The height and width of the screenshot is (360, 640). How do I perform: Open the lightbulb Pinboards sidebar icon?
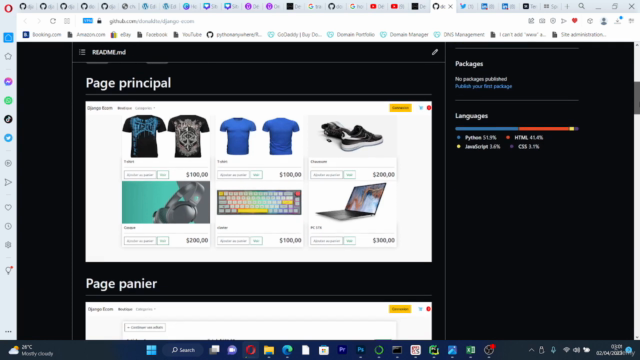[x=8, y=270]
